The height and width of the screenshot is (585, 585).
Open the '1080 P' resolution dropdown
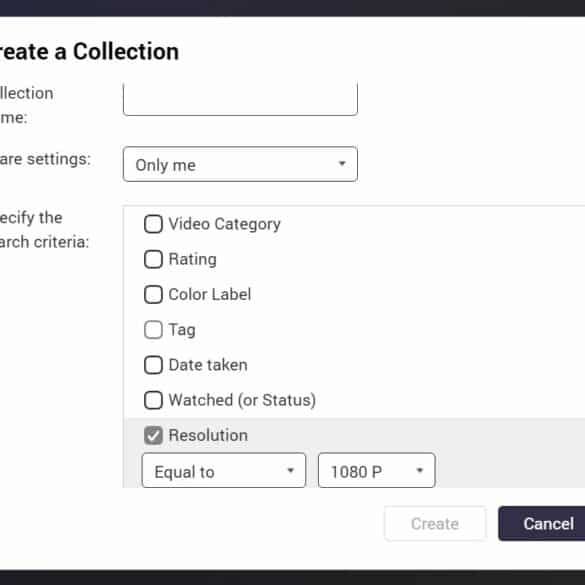pyautogui.click(x=376, y=470)
